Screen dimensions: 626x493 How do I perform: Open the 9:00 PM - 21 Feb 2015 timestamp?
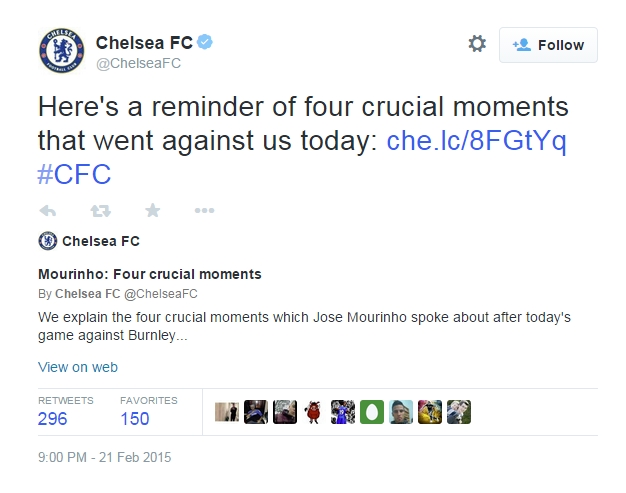coord(105,458)
